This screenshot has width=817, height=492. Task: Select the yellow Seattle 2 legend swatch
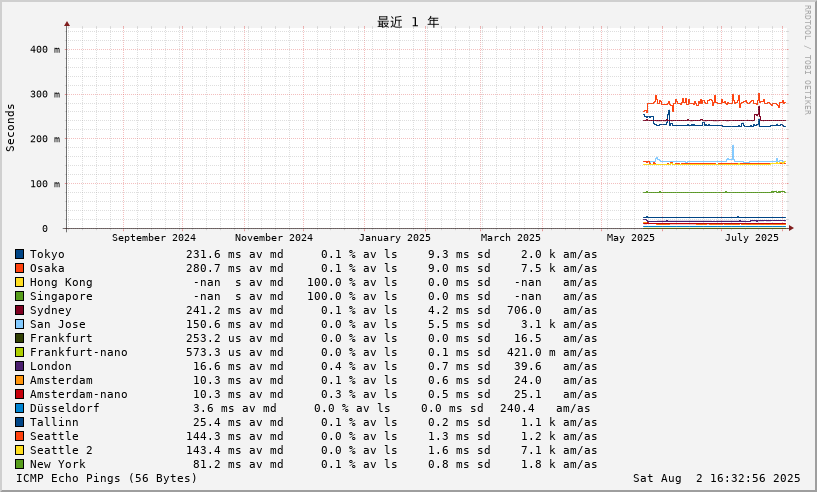coord(19,450)
